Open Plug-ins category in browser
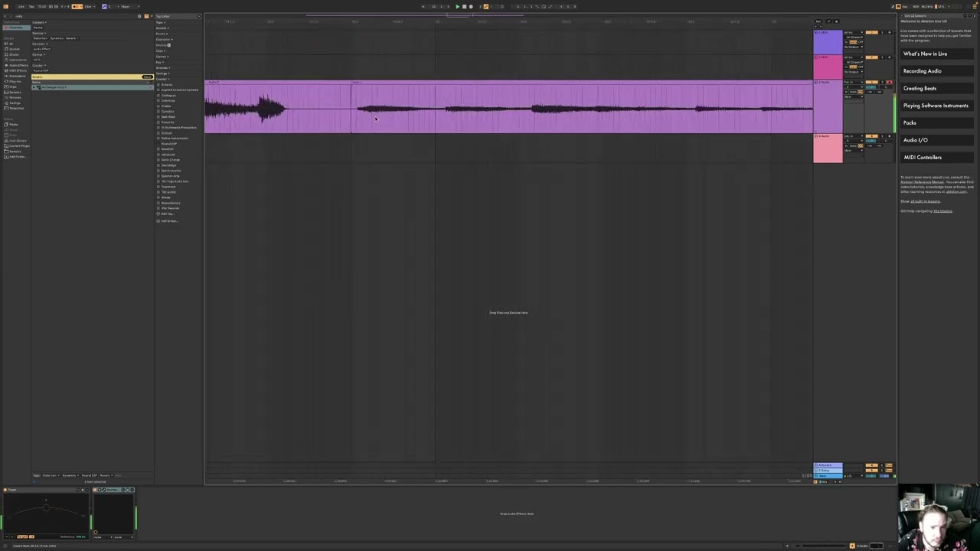This screenshot has width=980, height=551. [x=14, y=81]
